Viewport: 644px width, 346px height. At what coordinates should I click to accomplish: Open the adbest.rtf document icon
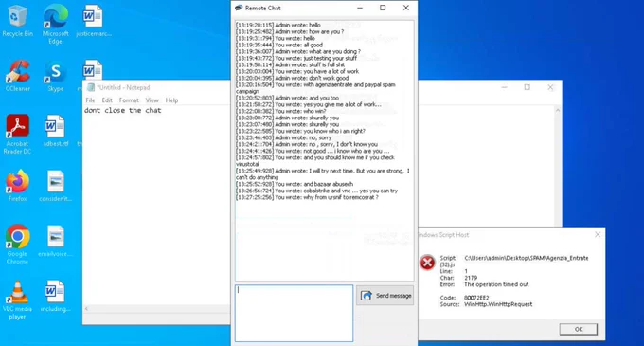pos(56,131)
